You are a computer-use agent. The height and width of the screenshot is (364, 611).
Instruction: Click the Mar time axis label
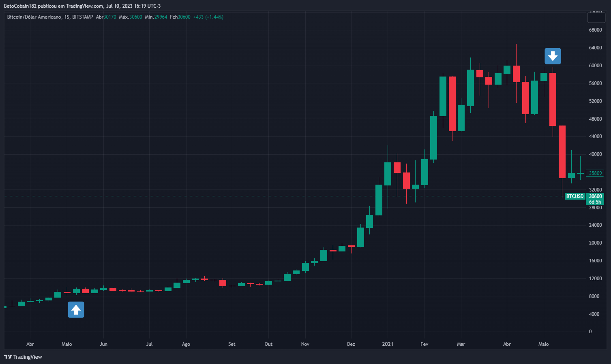(x=461, y=344)
